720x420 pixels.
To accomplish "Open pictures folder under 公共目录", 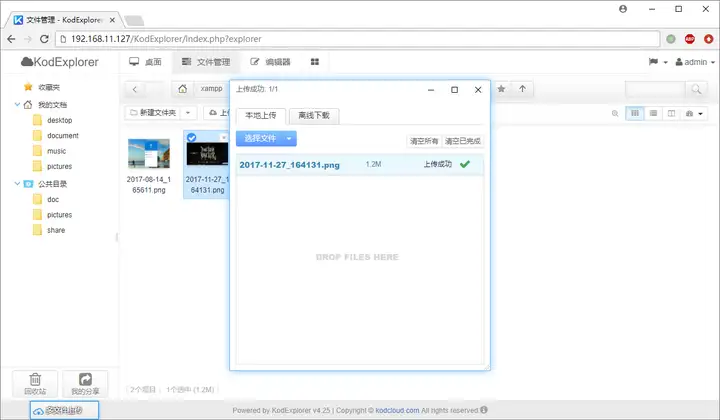I will (x=60, y=215).
